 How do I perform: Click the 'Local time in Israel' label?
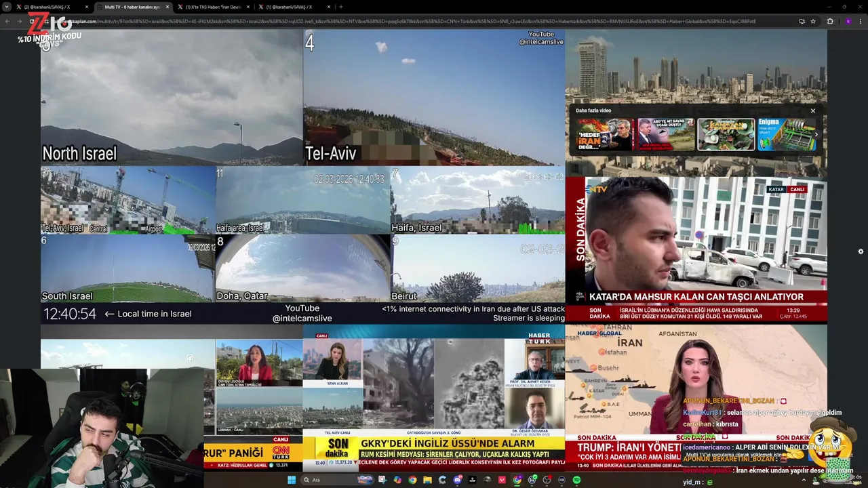[x=155, y=314]
